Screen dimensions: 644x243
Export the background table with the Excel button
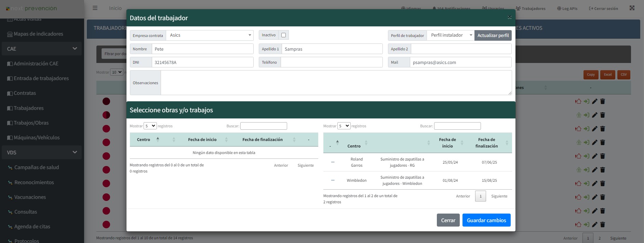pos(608,75)
